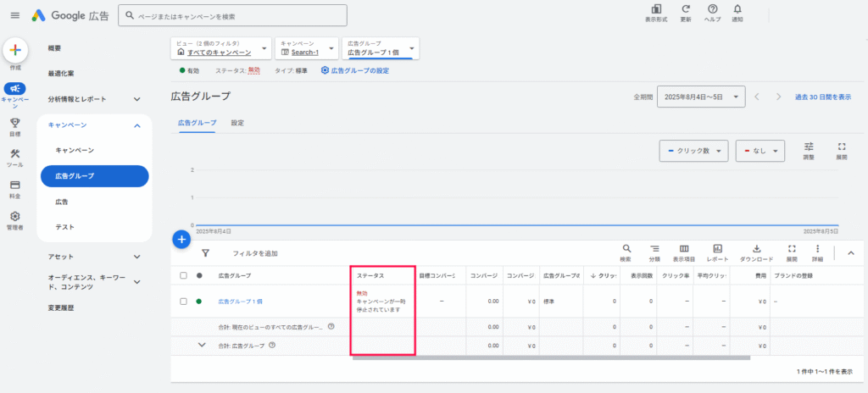Open キャンペーン sub-item in sidebar
The width and height of the screenshot is (868, 393).
click(75, 150)
